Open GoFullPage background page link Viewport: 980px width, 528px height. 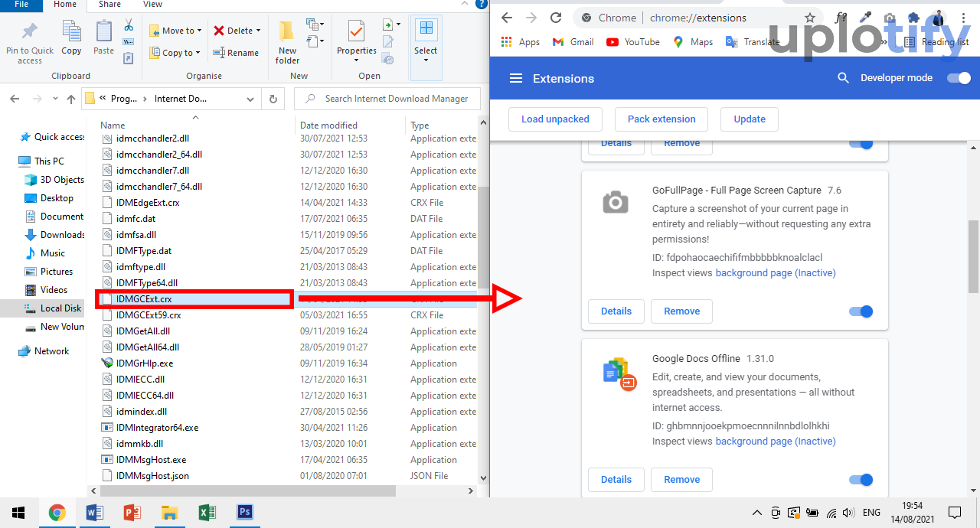pos(776,273)
